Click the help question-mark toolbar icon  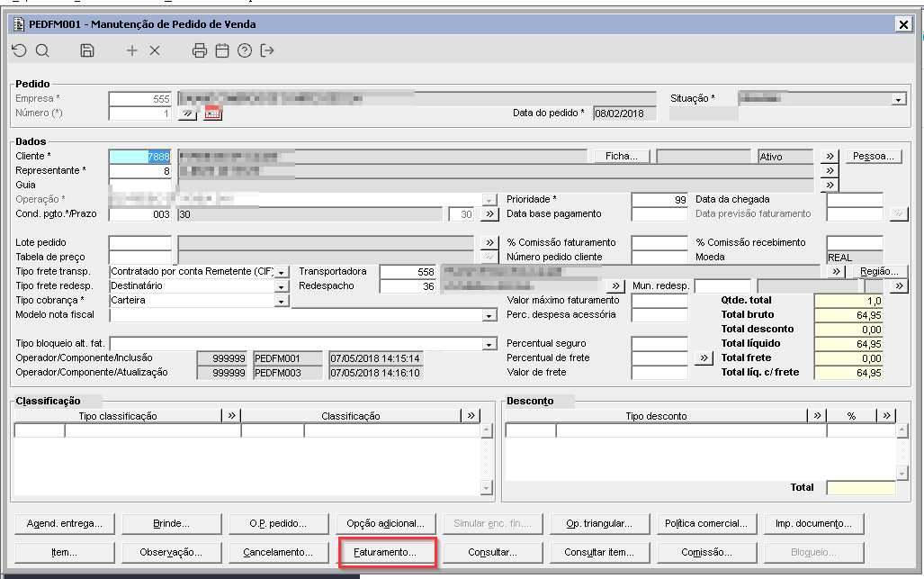pyautogui.click(x=245, y=50)
